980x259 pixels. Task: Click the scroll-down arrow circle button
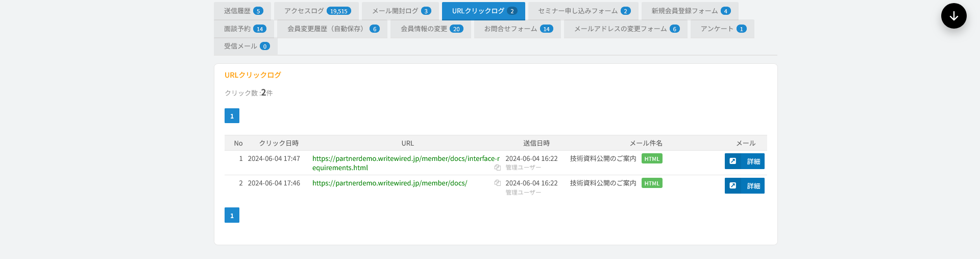[953, 16]
